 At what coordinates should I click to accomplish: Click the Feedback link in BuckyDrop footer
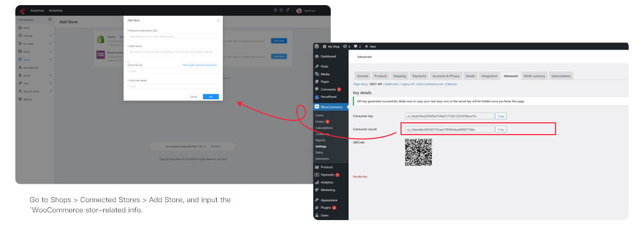216,146
